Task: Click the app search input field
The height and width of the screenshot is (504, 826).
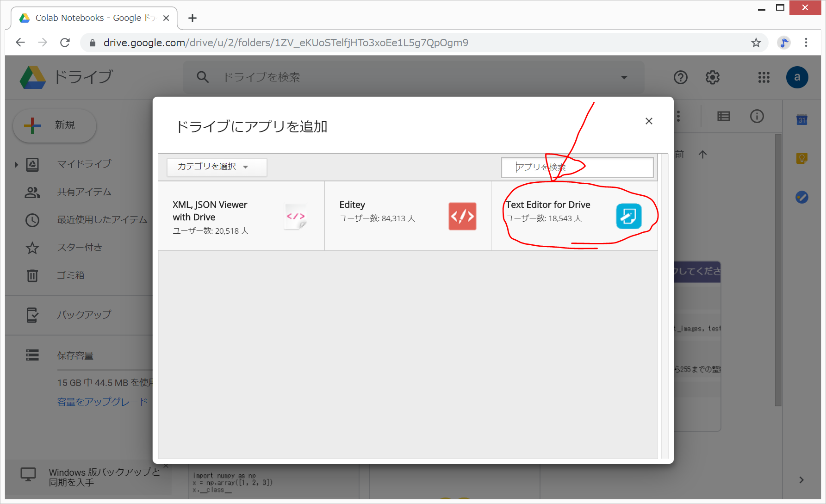Action: point(577,167)
